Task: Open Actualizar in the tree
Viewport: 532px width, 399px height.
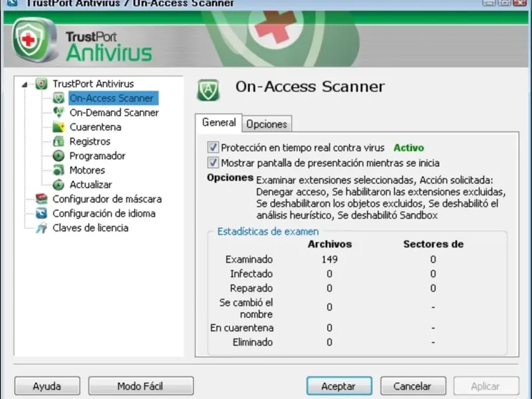Action: tap(90, 185)
